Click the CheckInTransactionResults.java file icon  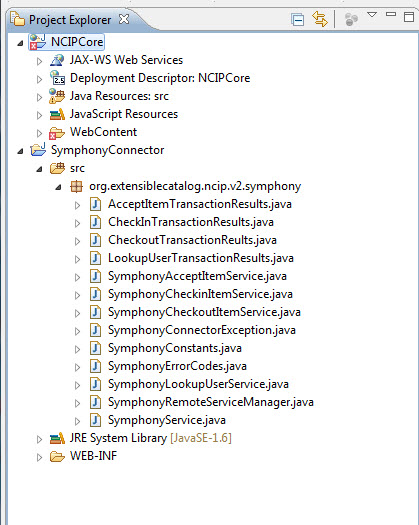coord(95,222)
